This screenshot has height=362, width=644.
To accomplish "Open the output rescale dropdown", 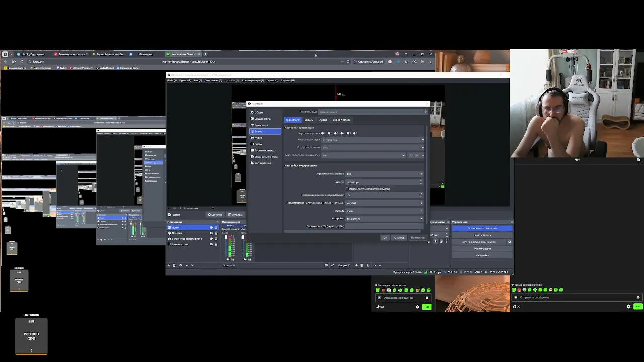I will (363, 155).
